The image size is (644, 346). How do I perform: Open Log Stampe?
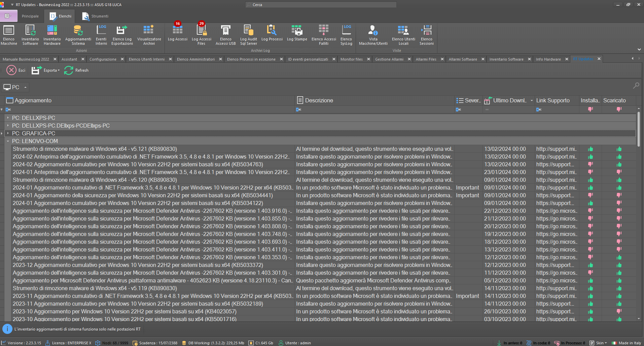(297, 33)
